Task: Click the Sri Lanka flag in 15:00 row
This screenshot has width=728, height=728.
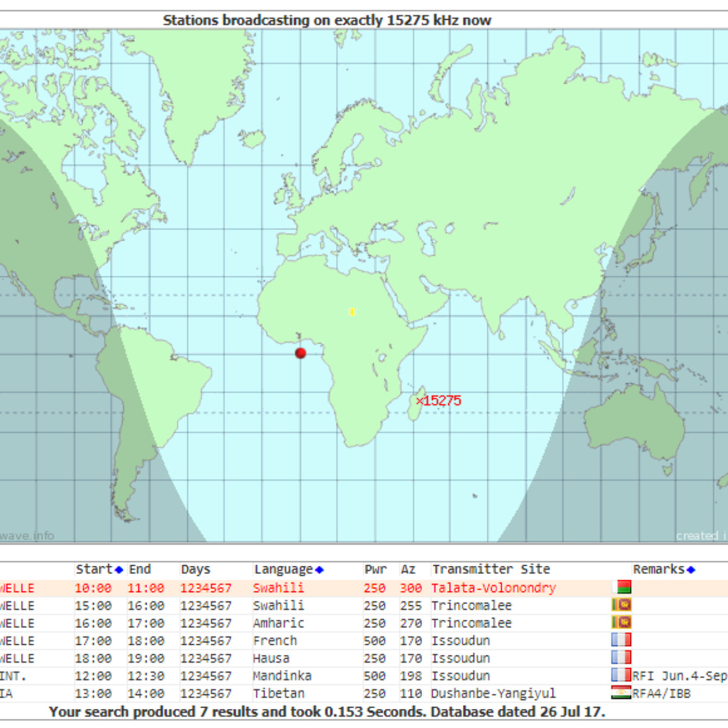Action: [x=621, y=605]
